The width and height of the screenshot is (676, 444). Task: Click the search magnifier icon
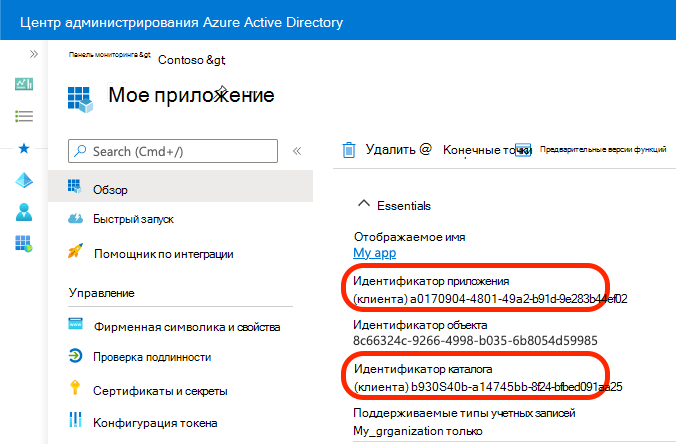tap(80, 150)
